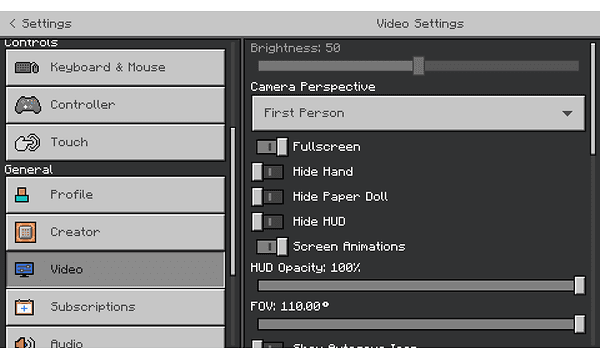Click the FOV slider track
This screenshot has width=600, height=360.
click(419, 324)
